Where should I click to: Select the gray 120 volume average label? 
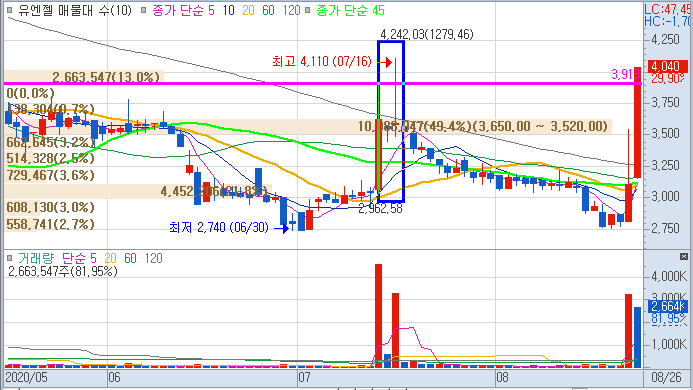pyautogui.click(x=153, y=258)
